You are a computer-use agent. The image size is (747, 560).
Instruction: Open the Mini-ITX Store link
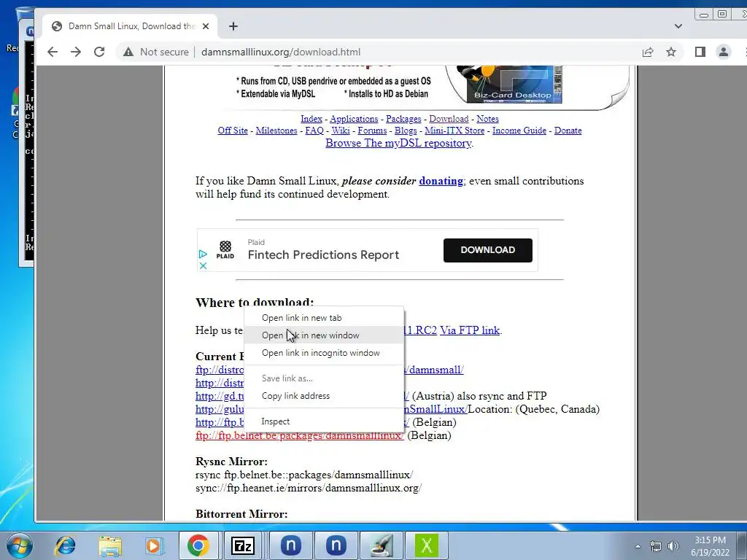(454, 131)
